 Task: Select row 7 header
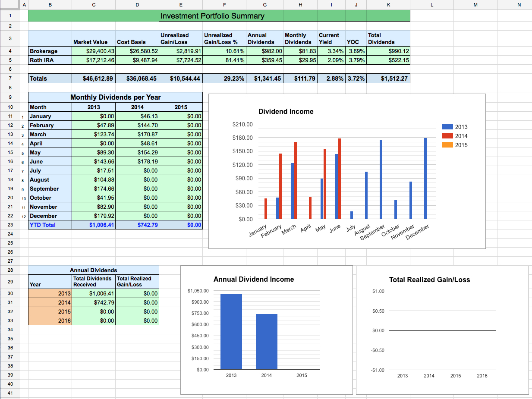[10, 79]
